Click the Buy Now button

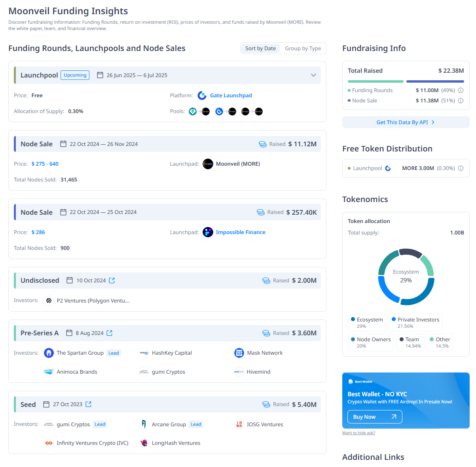point(375,417)
